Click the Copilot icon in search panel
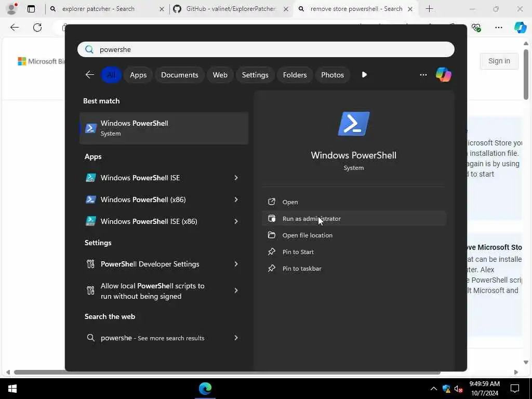Viewport: 532px width, 399px height. [444, 75]
